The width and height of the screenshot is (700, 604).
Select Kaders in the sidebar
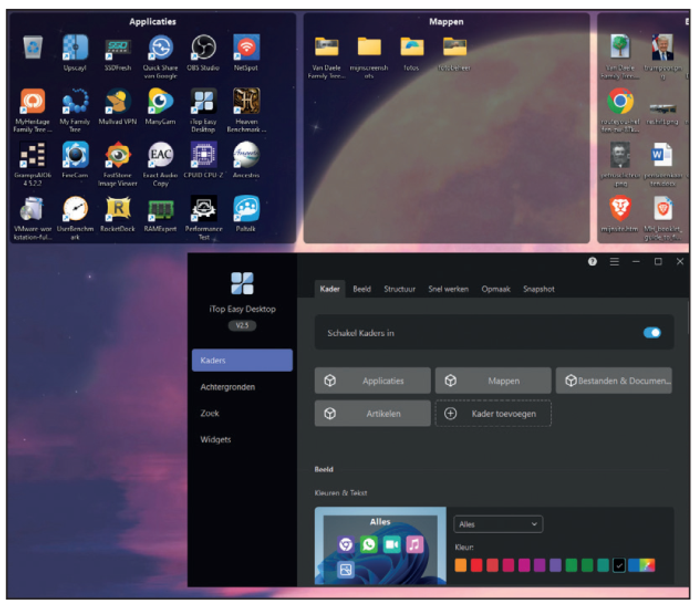tap(242, 360)
